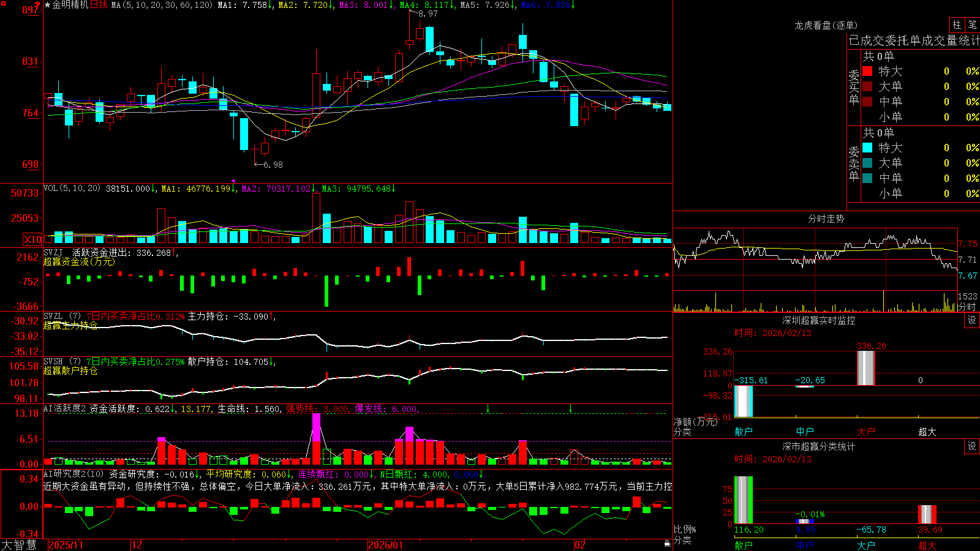The height and width of the screenshot is (551, 980).
Task: Toggle the 笔 tick view button
Action: click(973, 25)
